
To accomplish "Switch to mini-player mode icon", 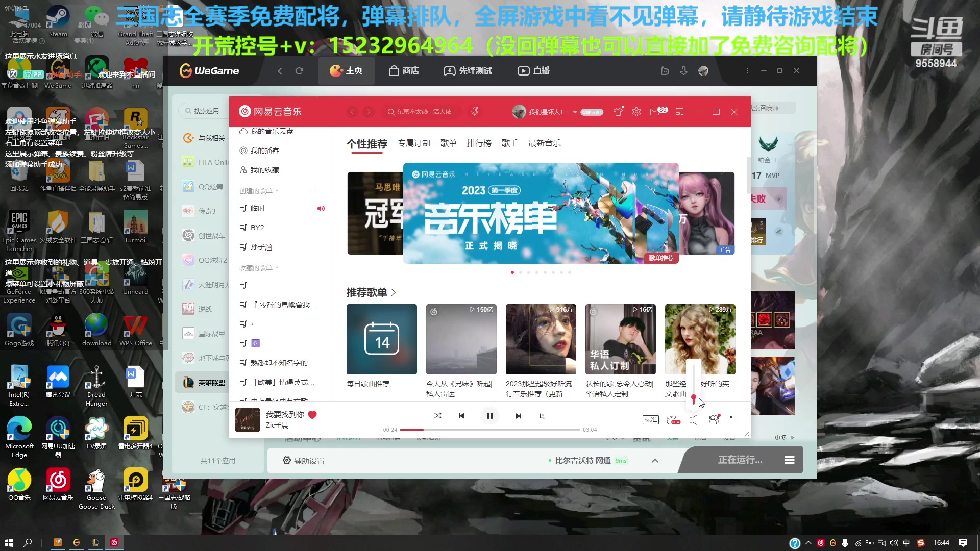I will [x=679, y=111].
